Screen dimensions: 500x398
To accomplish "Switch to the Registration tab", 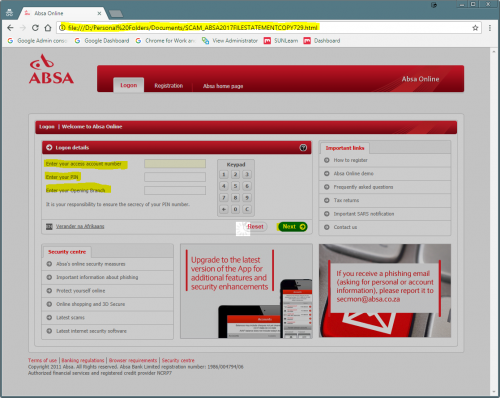I will 169,86.
